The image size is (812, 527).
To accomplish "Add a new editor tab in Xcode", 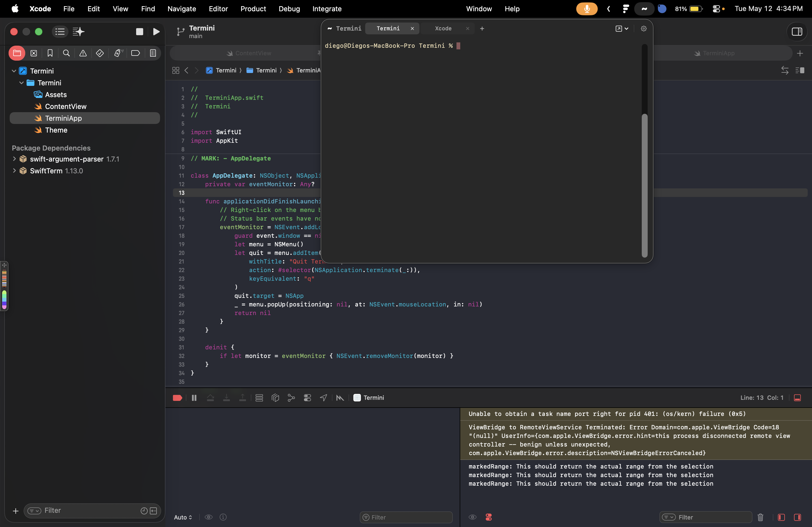I will 800,53.
